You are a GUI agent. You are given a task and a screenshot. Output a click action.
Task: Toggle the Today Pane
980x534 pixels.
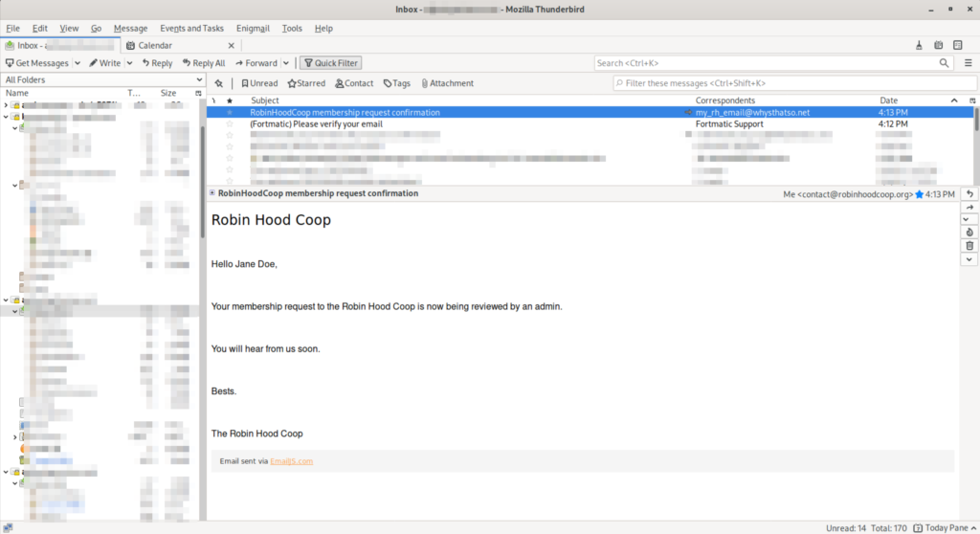click(x=945, y=528)
